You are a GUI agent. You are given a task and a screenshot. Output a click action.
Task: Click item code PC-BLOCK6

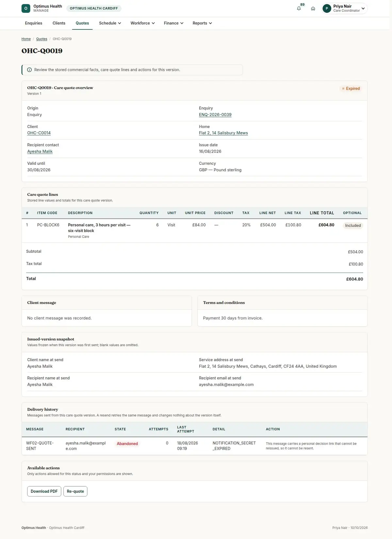pos(48,225)
